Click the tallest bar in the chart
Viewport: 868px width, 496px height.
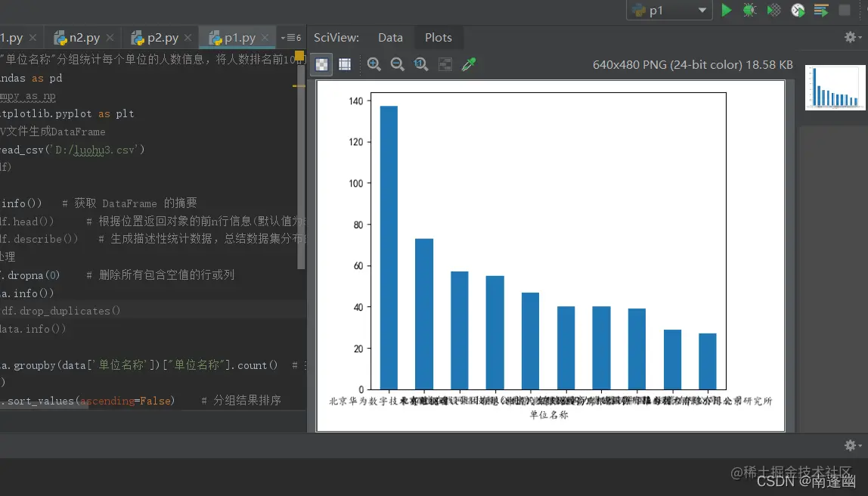pos(389,247)
